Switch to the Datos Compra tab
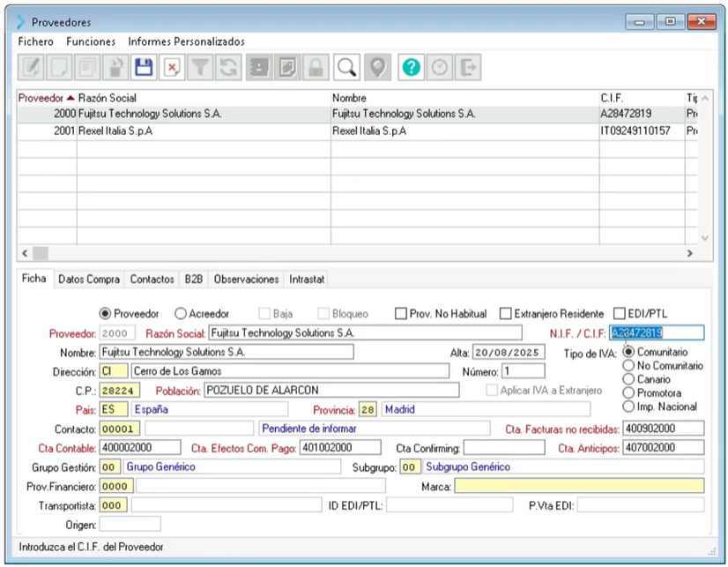The height and width of the screenshot is (567, 728). click(88, 279)
